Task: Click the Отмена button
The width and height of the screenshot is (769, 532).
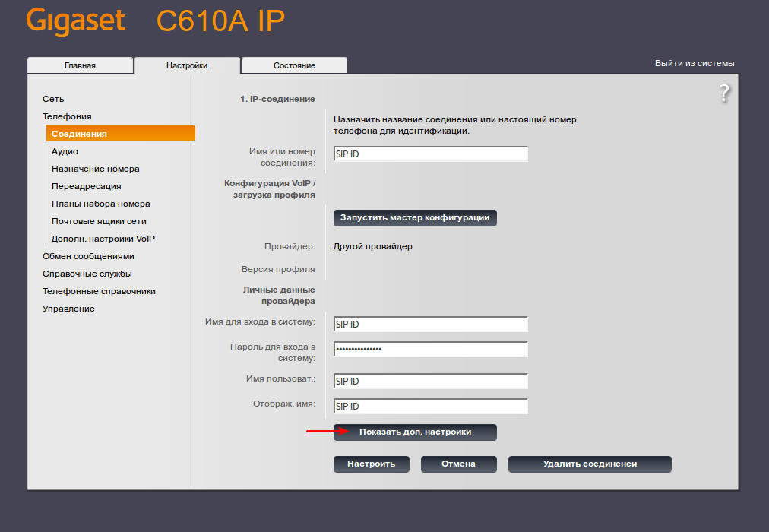Action: (458, 464)
